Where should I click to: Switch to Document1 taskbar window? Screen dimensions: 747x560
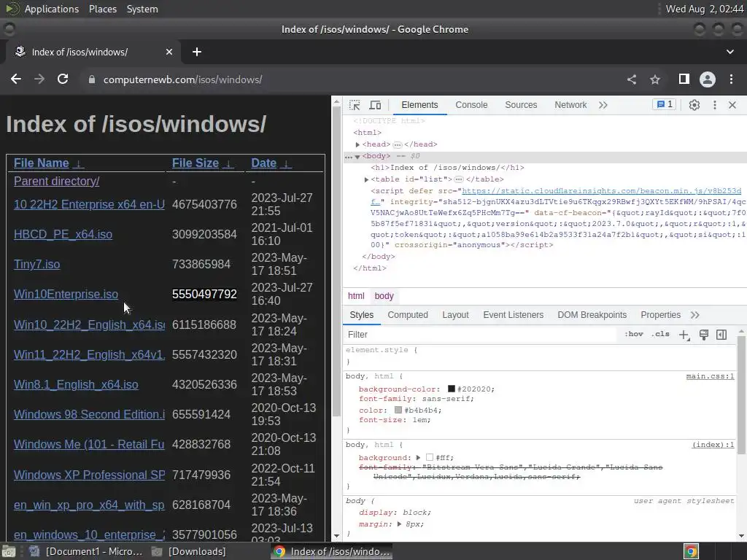tap(86, 551)
